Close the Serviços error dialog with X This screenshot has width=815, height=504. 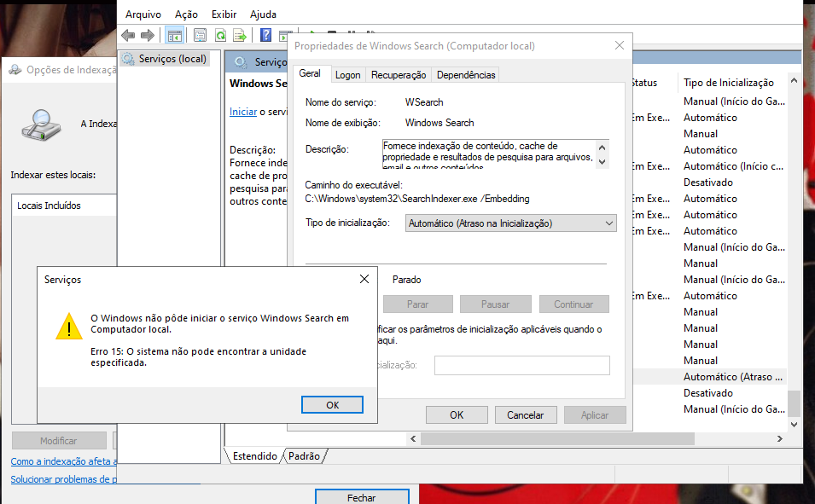(364, 279)
